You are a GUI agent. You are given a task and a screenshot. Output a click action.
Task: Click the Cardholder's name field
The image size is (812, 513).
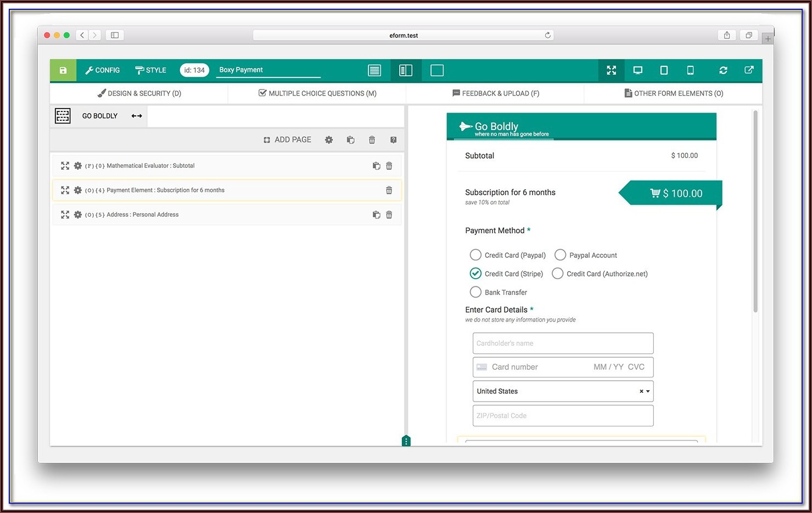coord(563,343)
